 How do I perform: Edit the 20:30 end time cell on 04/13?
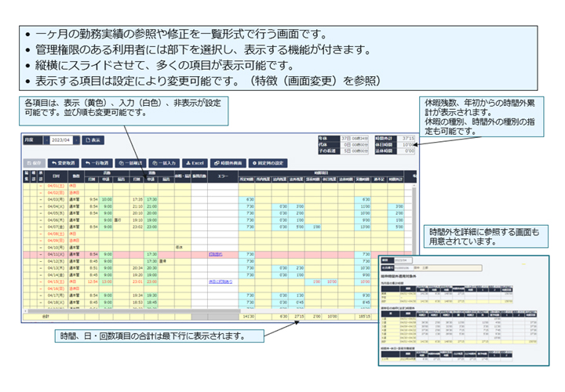151,268
